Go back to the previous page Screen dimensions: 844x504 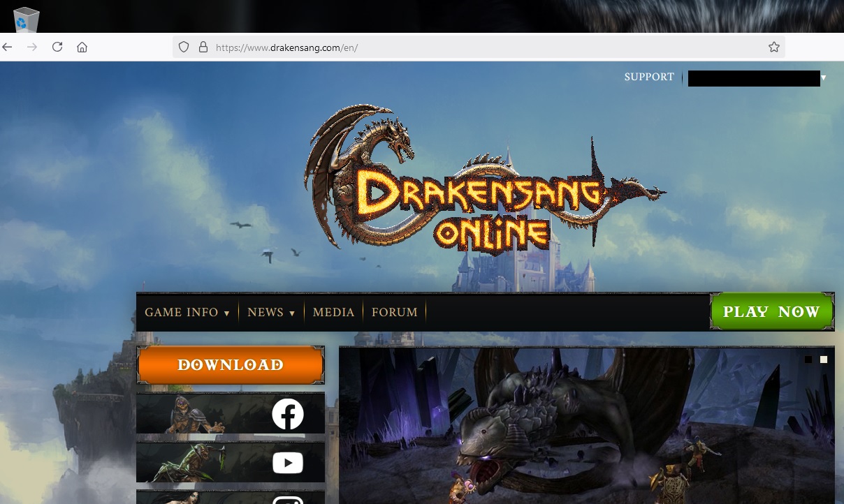(7, 47)
